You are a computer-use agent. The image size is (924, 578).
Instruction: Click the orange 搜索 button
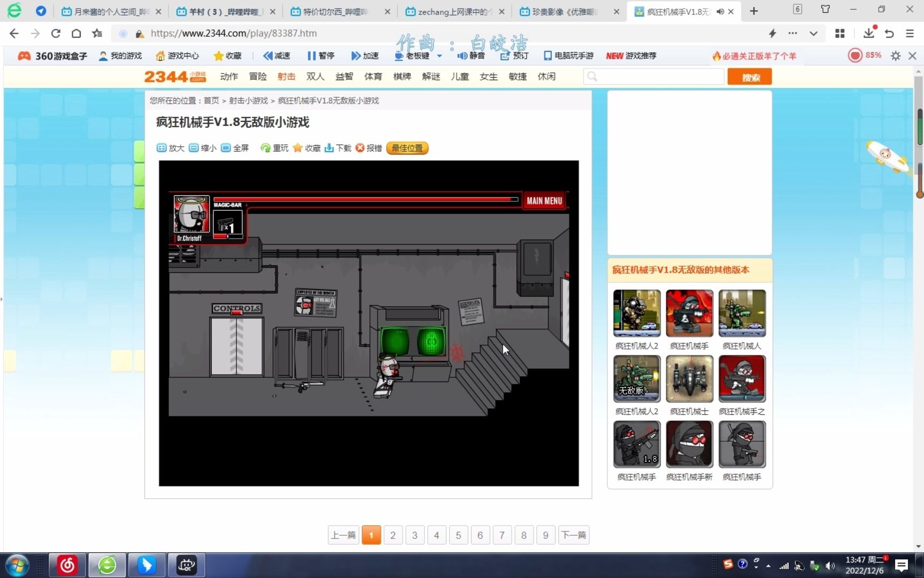pos(751,77)
